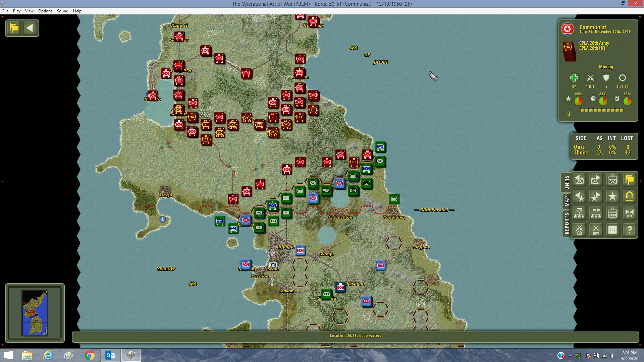The height and width of the screenshot is (362, 644).
Task: Click the green cross health icon
Action: [574, 78]
